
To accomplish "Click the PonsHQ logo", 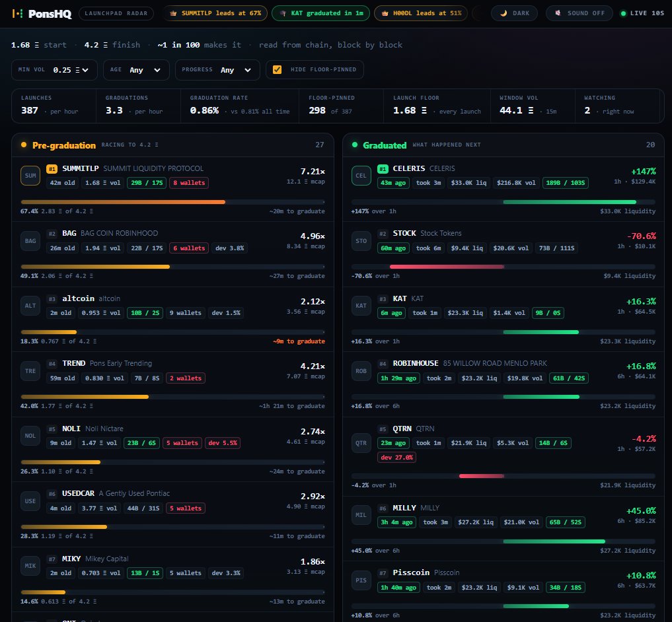I will pyautogui.click(x=42, y=14).
